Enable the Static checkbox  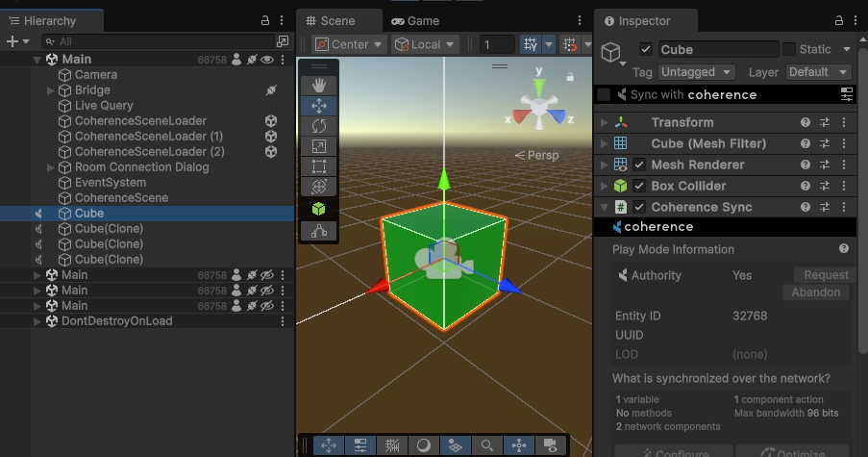(788, 49)
